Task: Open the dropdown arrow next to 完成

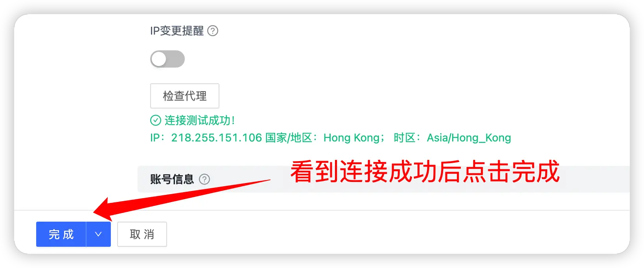Action: tap(98, 234)
